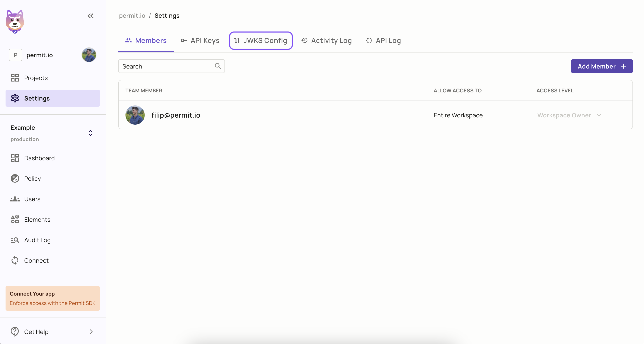Click the Audit Log icon in sidebar

pos(15,240)
